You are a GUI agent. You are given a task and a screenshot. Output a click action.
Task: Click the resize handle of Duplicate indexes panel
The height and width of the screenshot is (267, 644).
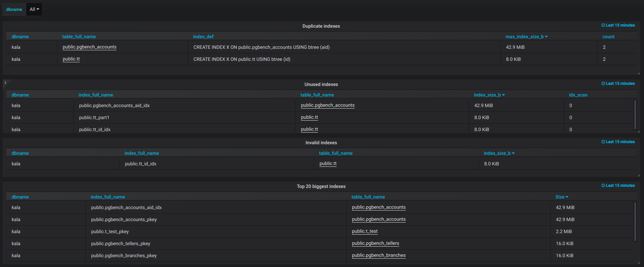639,73
